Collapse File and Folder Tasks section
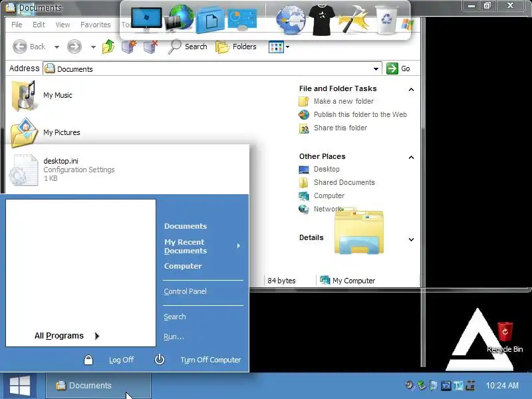The width and height of the screenshot is (532, 399). coord(411,89)
